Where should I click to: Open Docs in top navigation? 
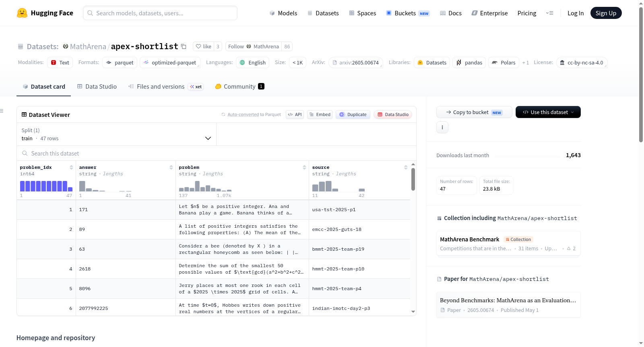(x=451, y=13)
